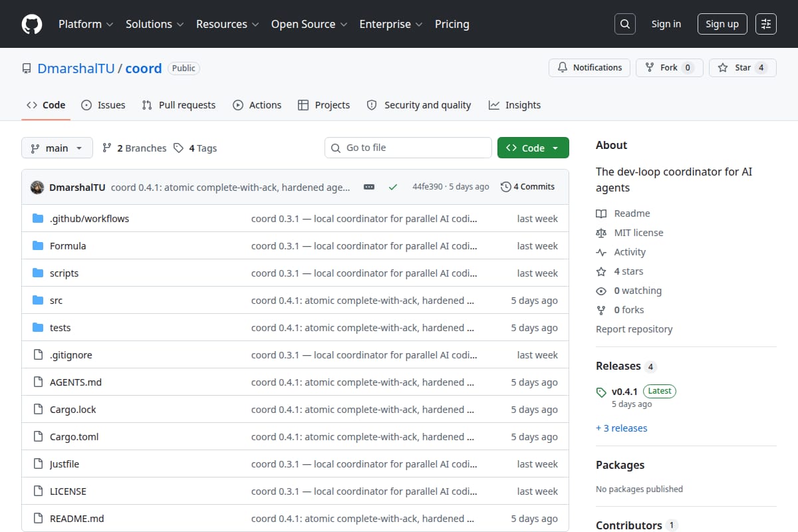Click the coord repository name link
The image size is (798, 532).
click(144, 68)
